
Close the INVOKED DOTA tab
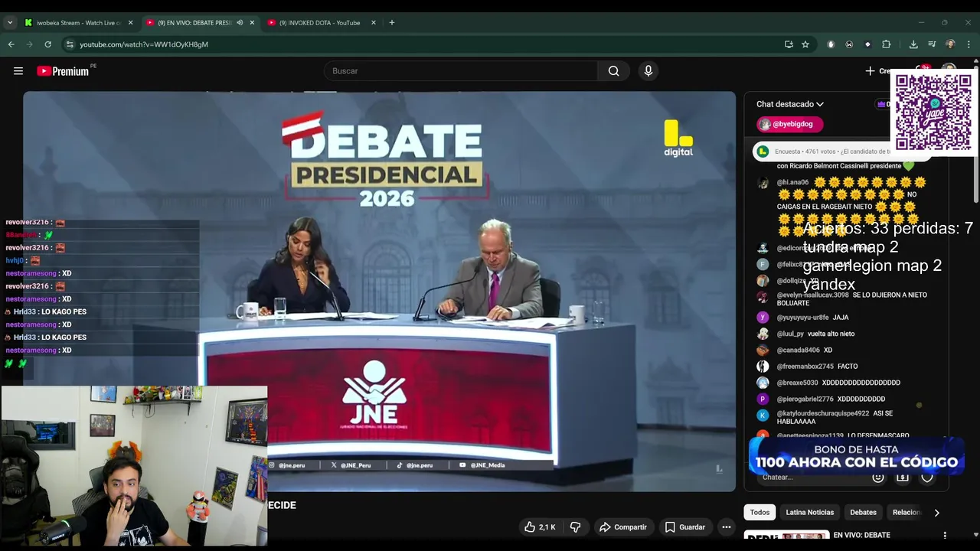click(x=374, y=23)
